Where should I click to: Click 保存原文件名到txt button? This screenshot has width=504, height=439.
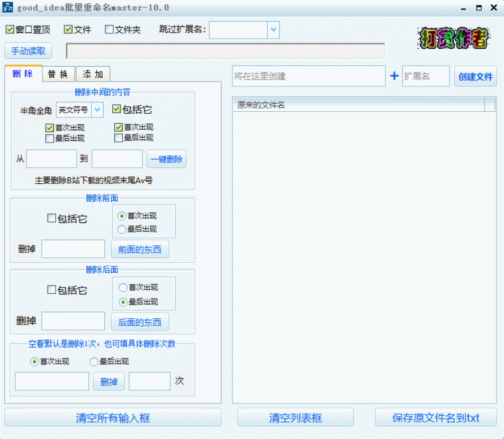436,418
